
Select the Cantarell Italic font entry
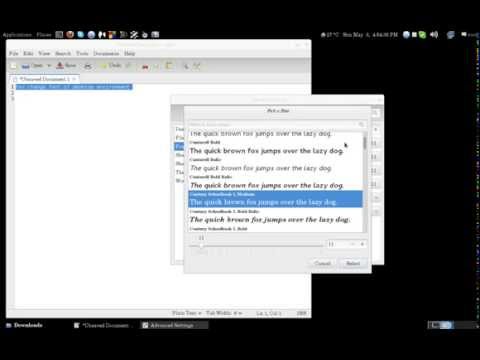pos(275,165)
